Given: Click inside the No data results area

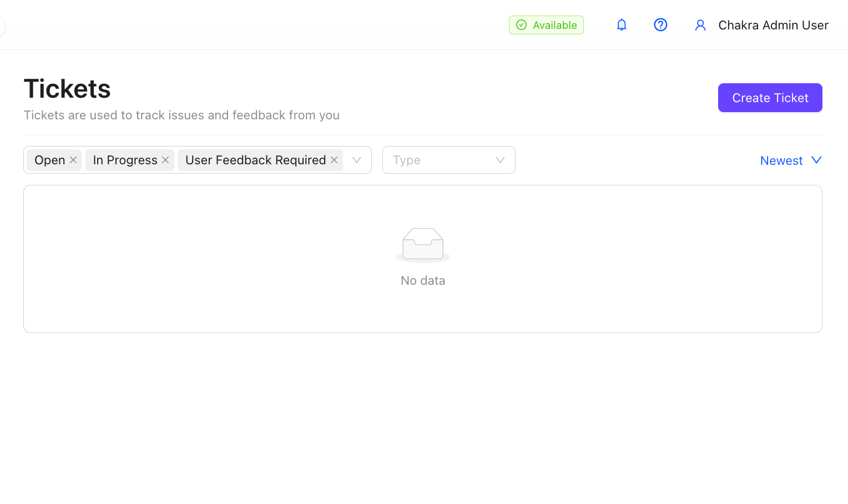Looking at the screenshot, I should 423,259.
